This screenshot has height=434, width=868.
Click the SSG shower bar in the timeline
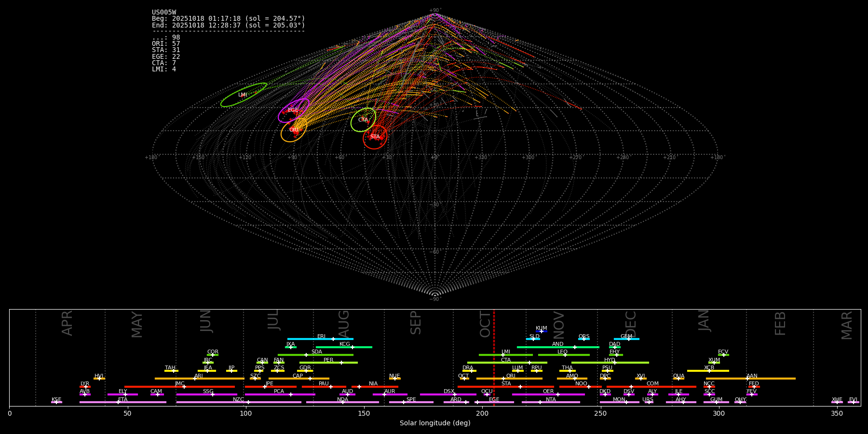206,394
